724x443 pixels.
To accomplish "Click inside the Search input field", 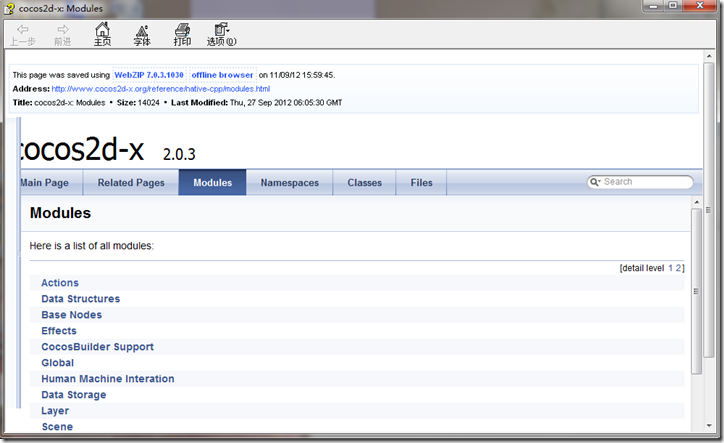I will pyautogui.click(x=645, y=182).
